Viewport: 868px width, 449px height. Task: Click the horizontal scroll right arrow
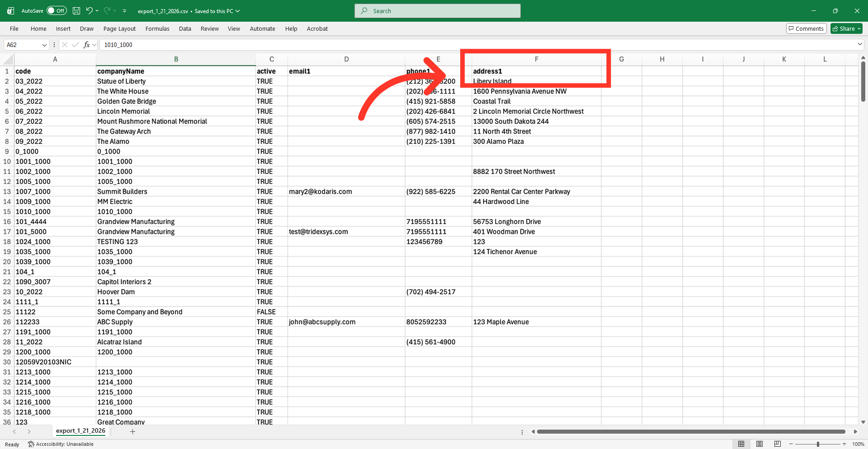[x=855, y=432]
